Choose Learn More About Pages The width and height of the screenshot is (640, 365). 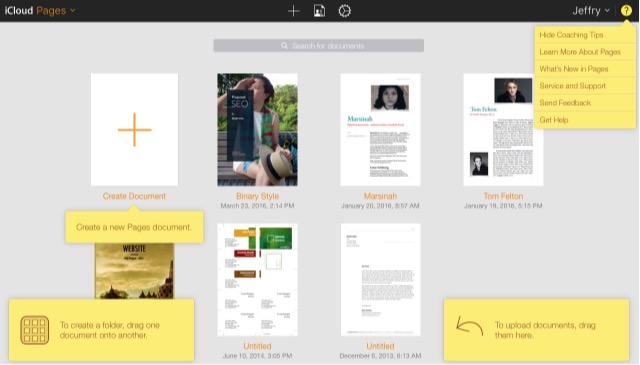585,52
